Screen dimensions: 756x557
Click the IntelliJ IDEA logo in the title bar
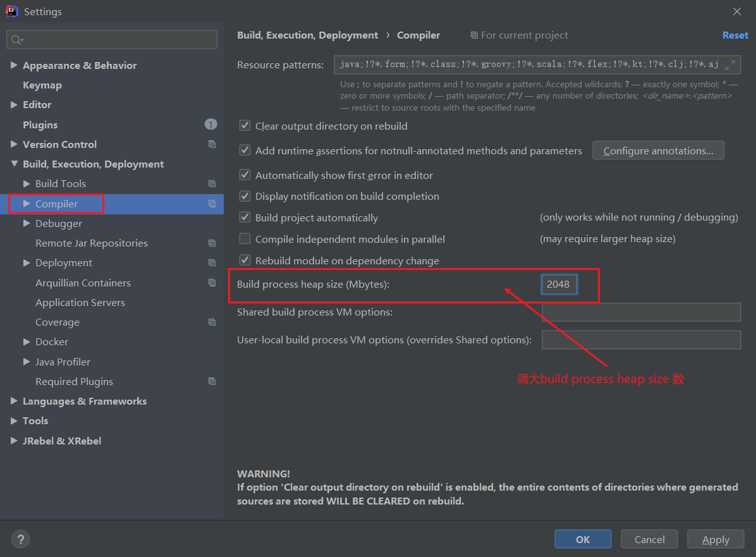11,11
